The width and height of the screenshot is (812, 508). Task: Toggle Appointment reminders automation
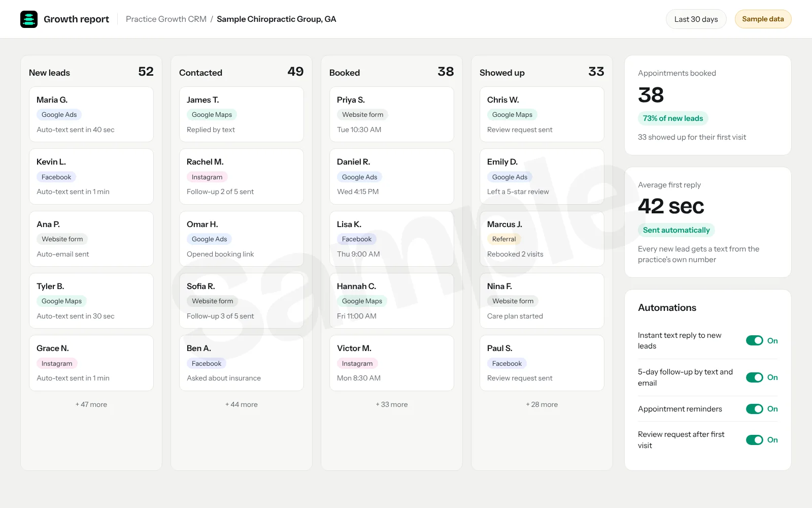754,409
